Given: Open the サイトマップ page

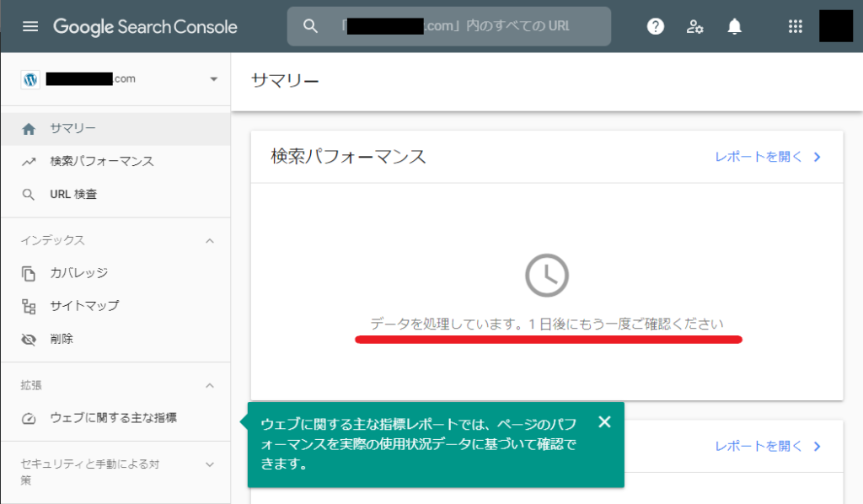Looking at the screenshot, I should tap(84, 306).
